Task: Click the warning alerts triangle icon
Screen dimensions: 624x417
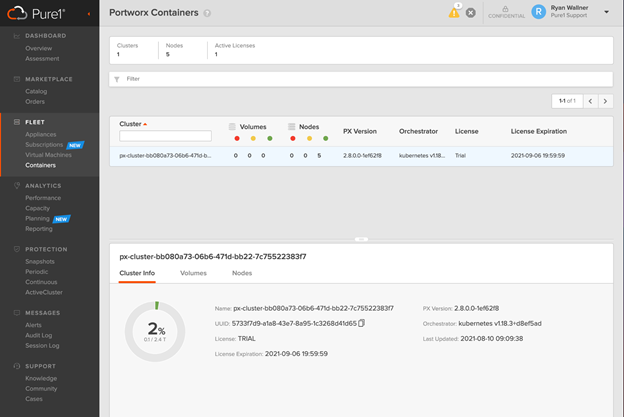Action: tap(454, 13)
